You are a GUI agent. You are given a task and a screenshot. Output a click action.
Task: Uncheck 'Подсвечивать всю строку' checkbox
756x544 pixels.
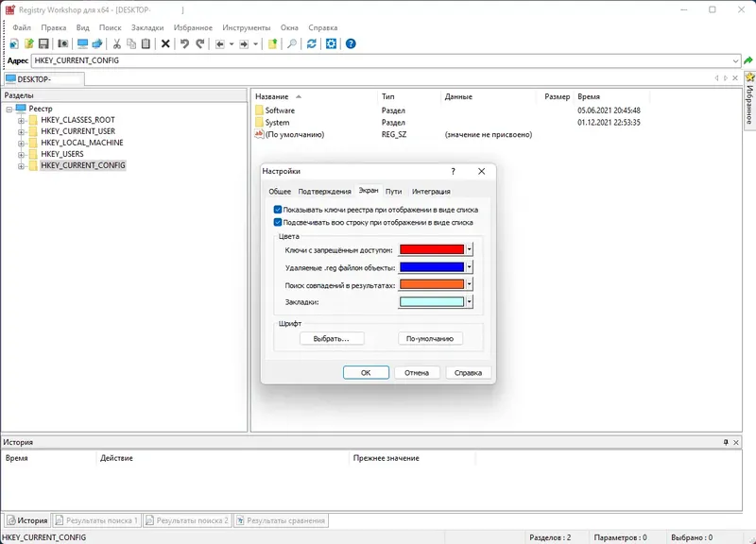(278, 222)
